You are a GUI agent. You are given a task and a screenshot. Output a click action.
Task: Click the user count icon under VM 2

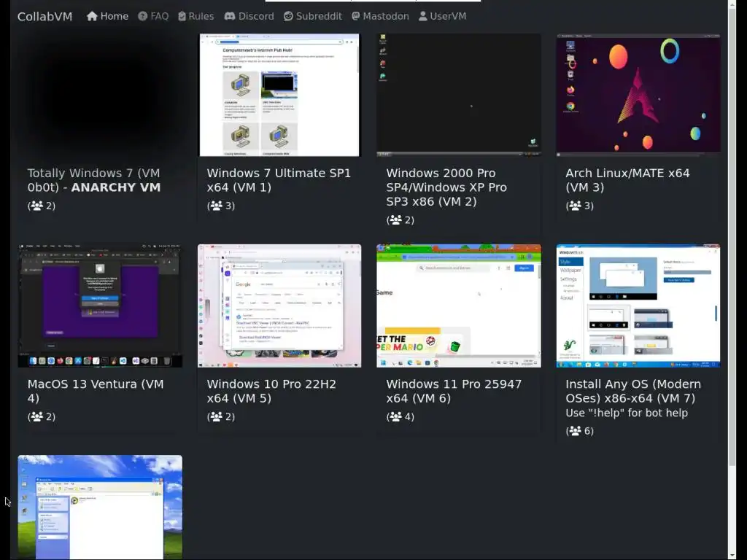[395, 220]
